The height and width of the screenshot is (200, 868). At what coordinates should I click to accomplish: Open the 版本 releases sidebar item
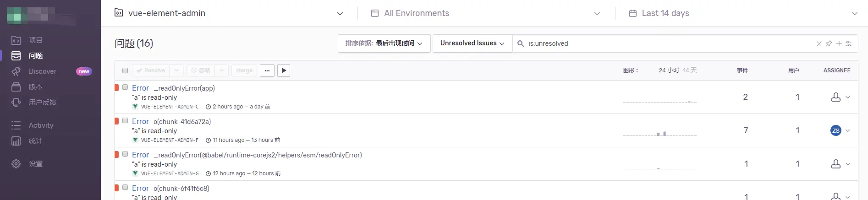coord(36,87)
